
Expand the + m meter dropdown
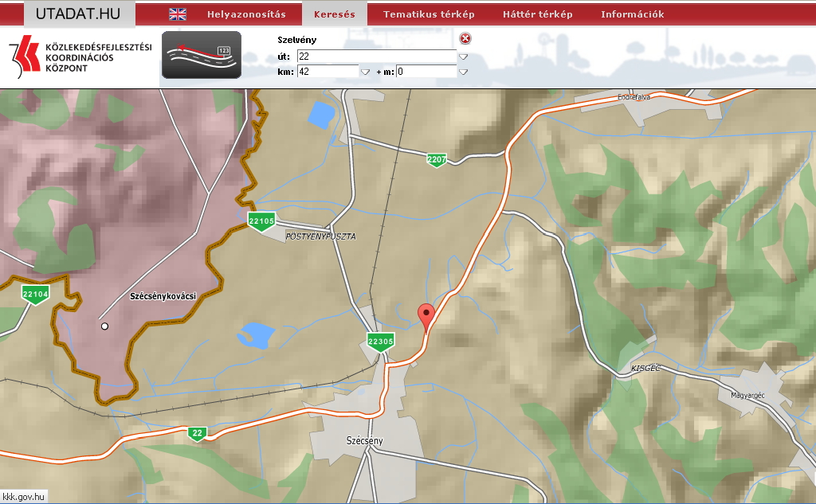pyautogui.click(x=463, y=72)
